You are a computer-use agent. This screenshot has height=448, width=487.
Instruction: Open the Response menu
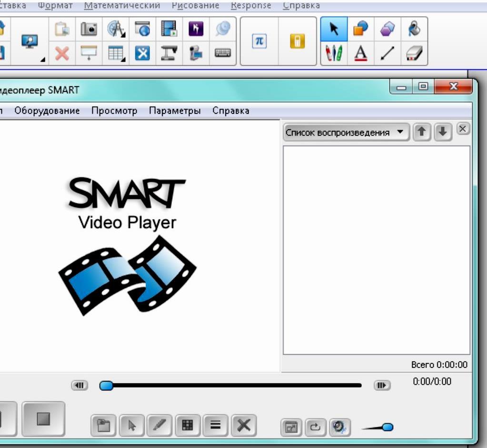251,5
